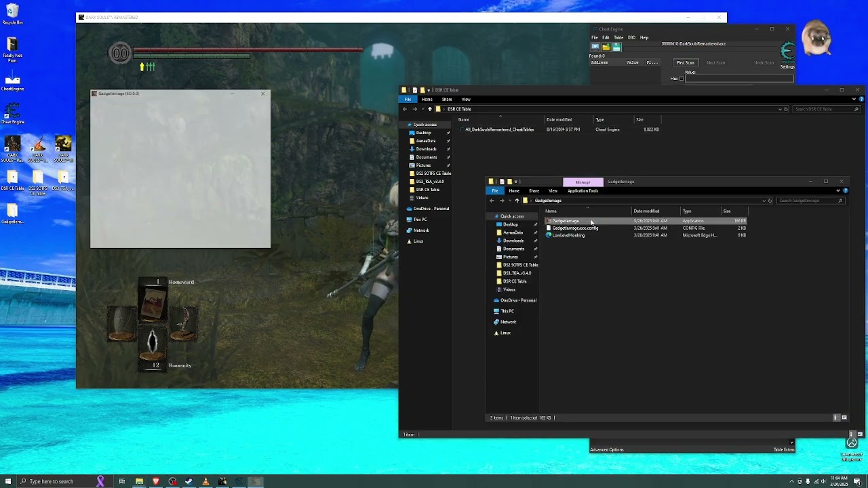Click Up arrow in GadgetIemage Explorer window
The height and width of the screenshot is (488, 868).
point(517,201)
